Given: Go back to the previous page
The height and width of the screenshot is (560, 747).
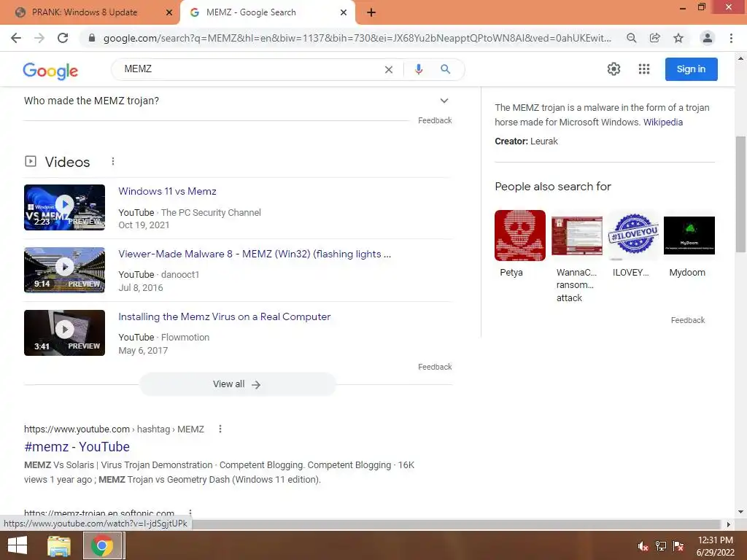Looking at the screenshot, I should coord(16,38).
